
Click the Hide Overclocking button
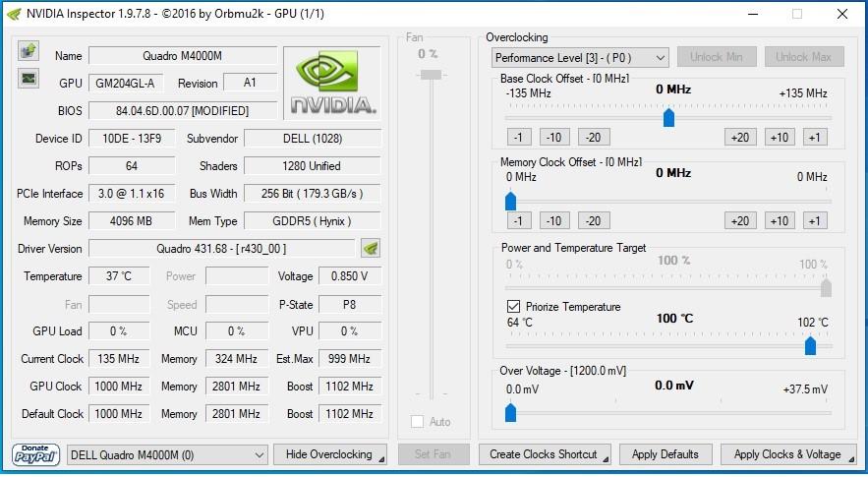point(330,454)
